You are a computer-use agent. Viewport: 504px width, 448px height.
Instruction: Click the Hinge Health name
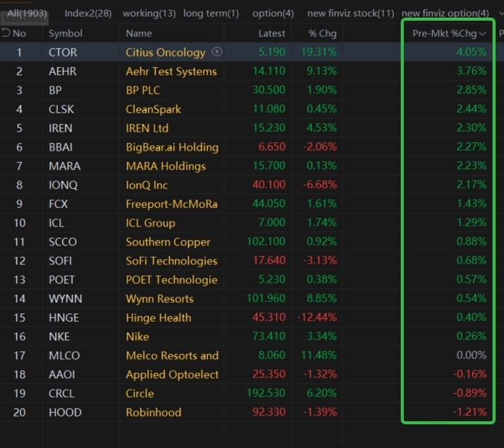pos(158,318)
